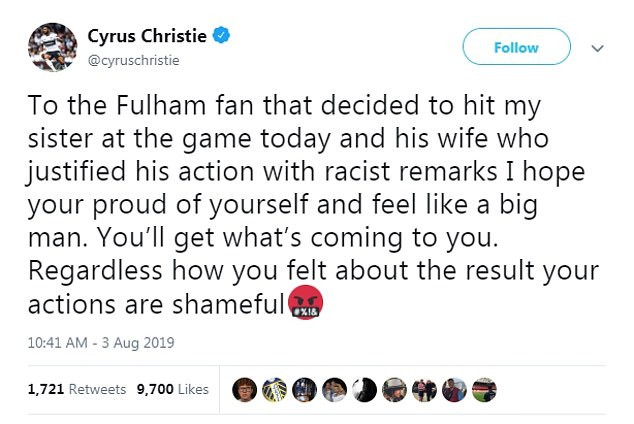Open first liker avatar beside Likes count
Viewport: 634px width, 424px height.
click(x=244, y=389)
